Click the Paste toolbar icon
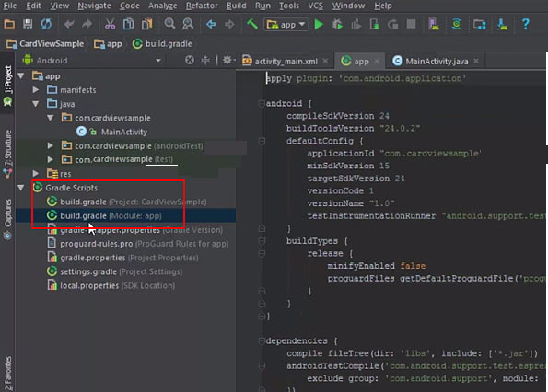 [146, 24]
